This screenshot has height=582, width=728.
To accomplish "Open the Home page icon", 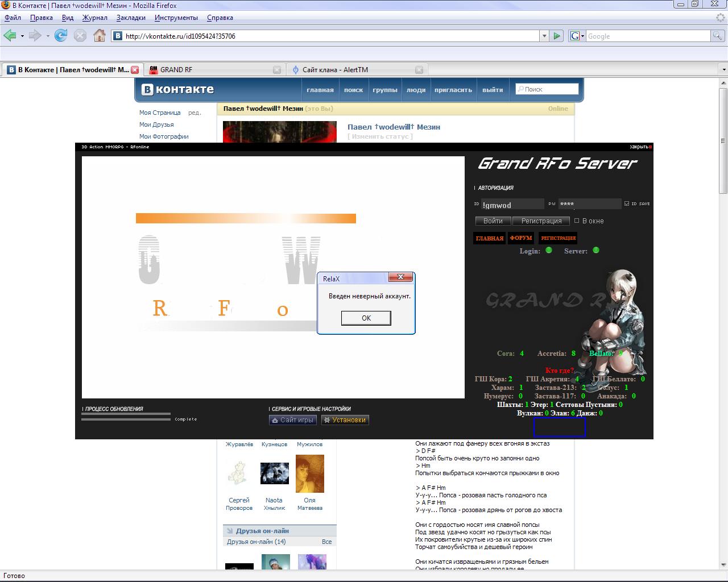I will coord(100,36).
